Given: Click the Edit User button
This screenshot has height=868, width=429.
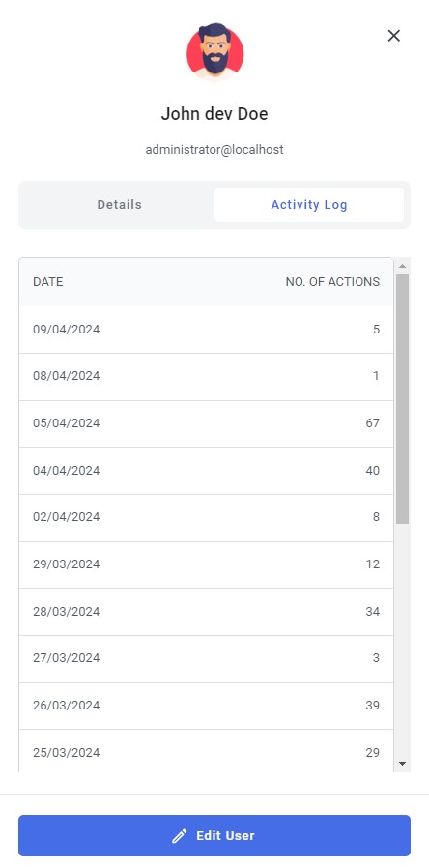Looking at the screenshot, I should click(214, 836).
